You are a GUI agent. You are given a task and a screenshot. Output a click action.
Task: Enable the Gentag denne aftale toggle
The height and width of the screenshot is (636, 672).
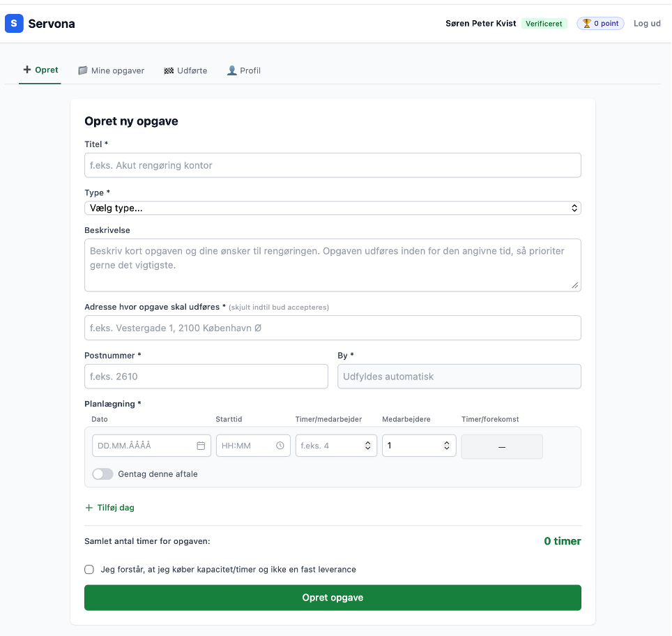(x=102, y=474)
